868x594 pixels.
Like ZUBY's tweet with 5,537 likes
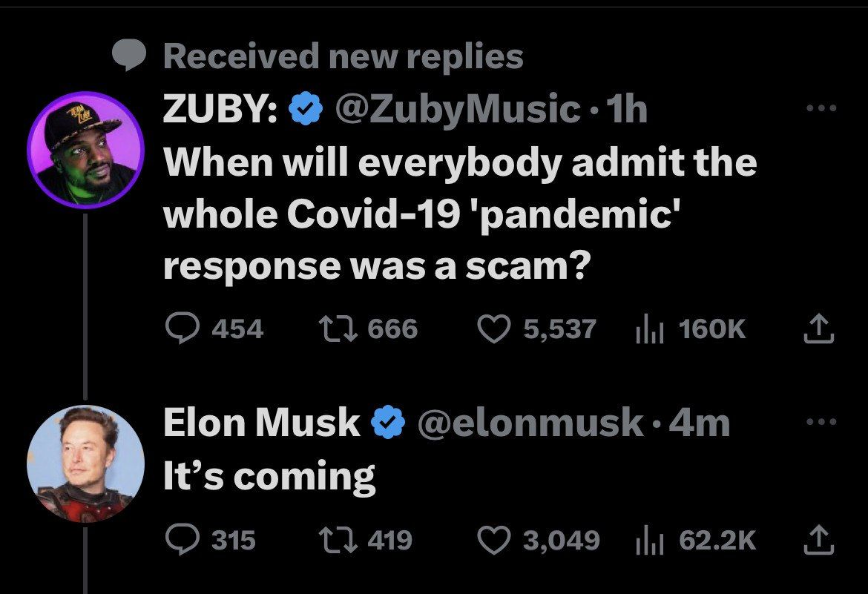point(494,329)
